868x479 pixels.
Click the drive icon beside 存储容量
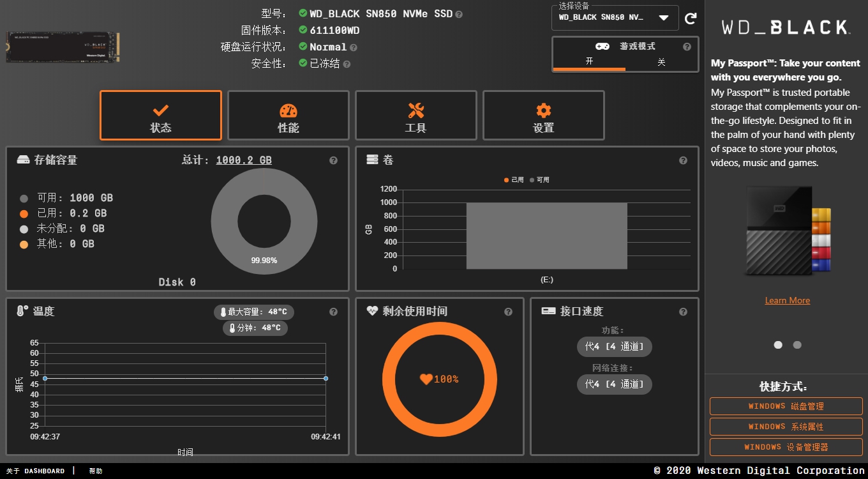pyautogui.click(x=23, y=160)
